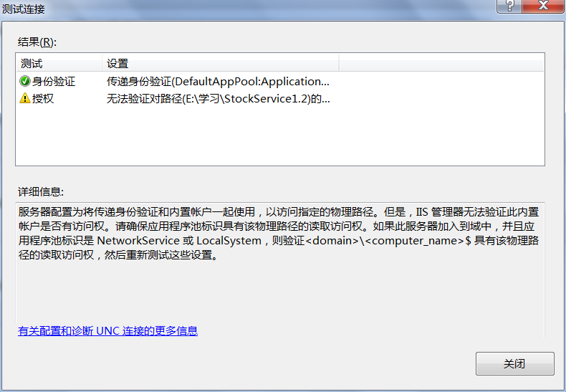
Task: Click inside the 详细信息 description text
Action: [x=279, y=233]
